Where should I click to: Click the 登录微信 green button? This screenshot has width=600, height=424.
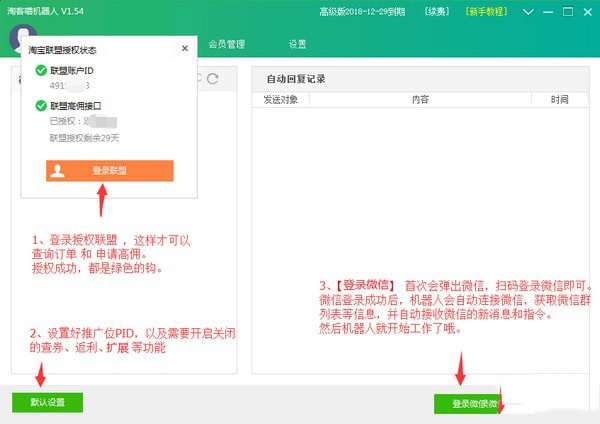click(468, 404)
